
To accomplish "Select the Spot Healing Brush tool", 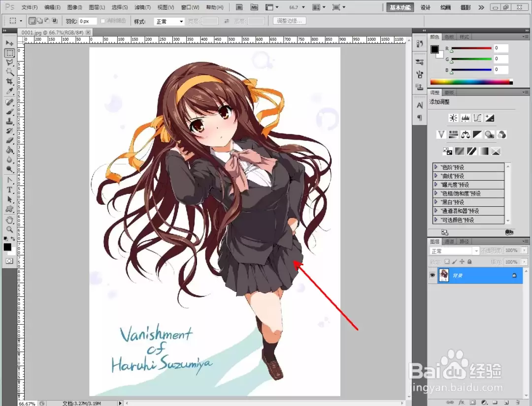I will tap(9, 102).
